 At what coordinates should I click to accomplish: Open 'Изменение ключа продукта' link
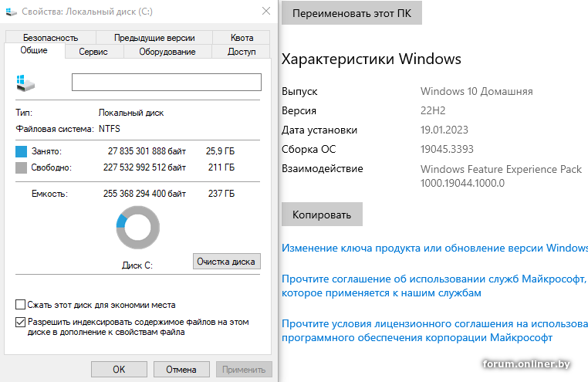(434, 248)
